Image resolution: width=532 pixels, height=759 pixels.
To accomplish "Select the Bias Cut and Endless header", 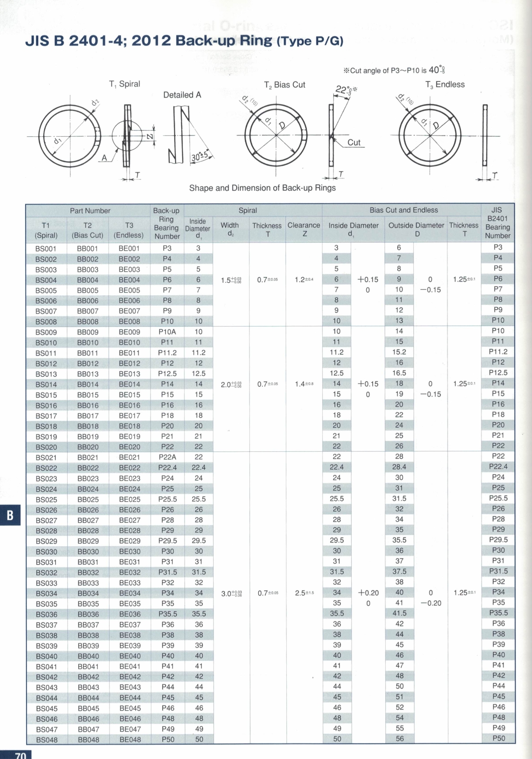I will tap(404, 210).
